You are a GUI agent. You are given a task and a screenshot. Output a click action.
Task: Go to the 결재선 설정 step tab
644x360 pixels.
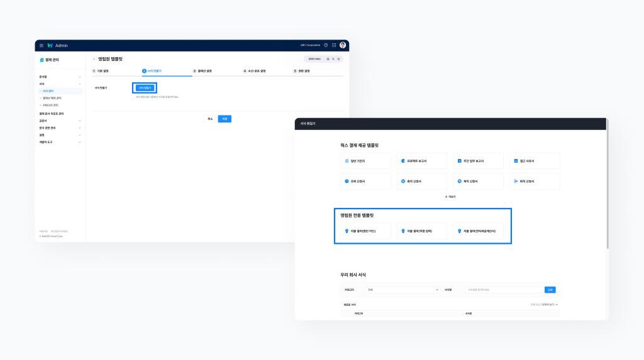click(x=203, y=71)
